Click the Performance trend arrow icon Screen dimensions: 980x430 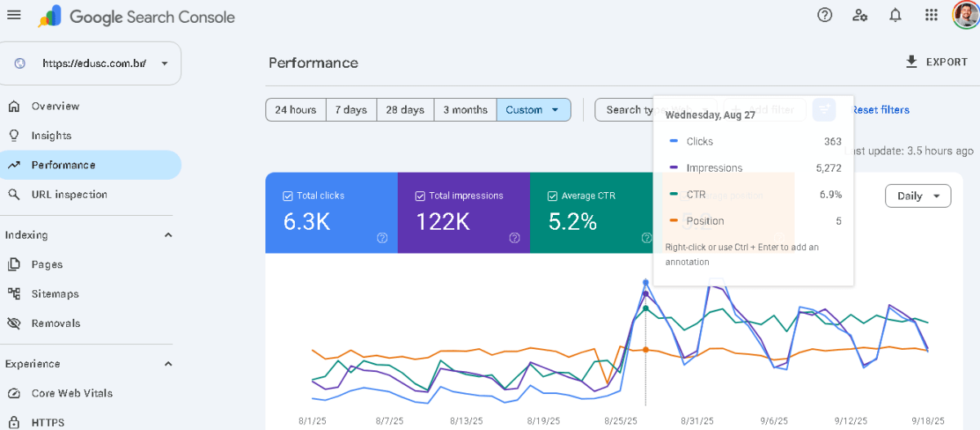(14, 165)
